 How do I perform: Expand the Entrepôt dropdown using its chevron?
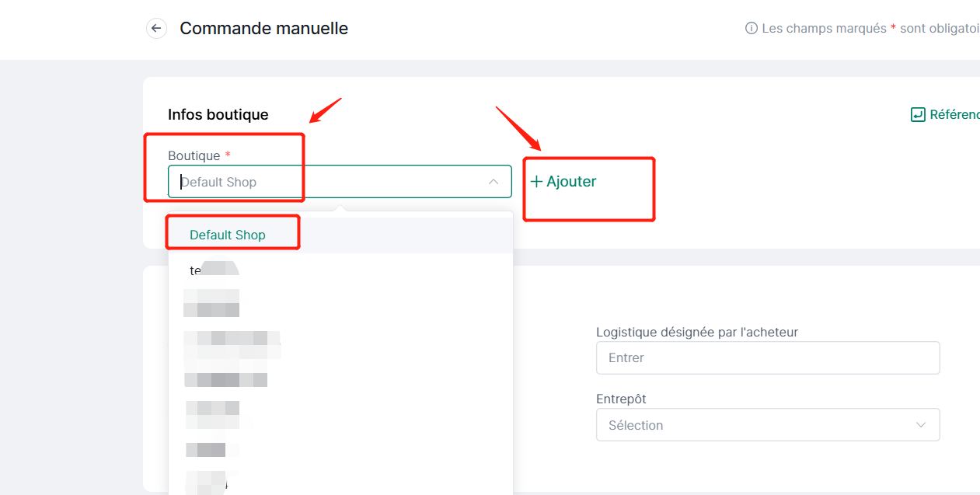[921, 425]
